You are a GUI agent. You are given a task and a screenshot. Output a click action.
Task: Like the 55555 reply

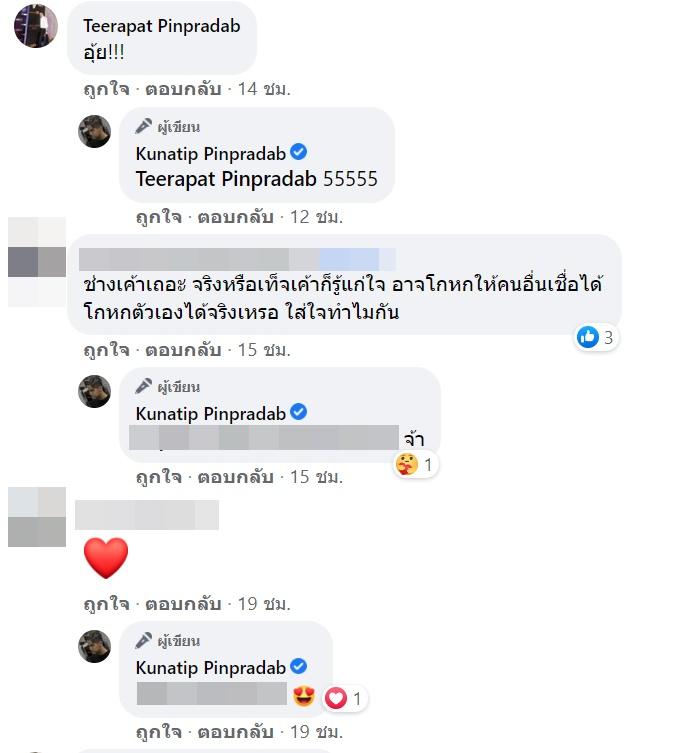pyautogui.click(x=159, y=217)
